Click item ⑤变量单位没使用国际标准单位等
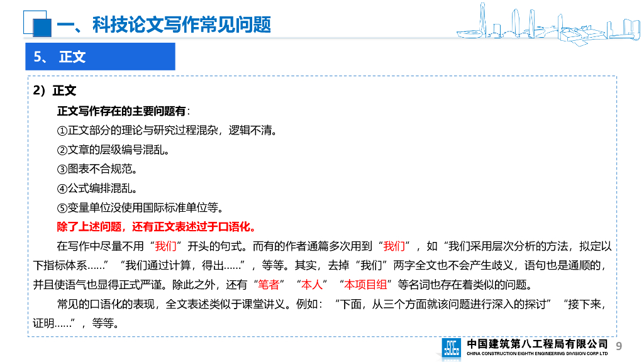Viewport: 644px width, 362px height. point(140,207)
